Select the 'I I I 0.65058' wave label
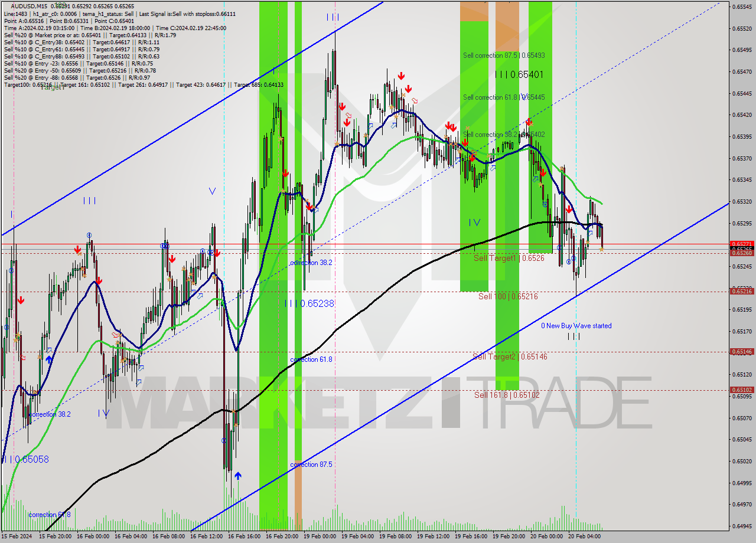 click(x=26, y=459)
